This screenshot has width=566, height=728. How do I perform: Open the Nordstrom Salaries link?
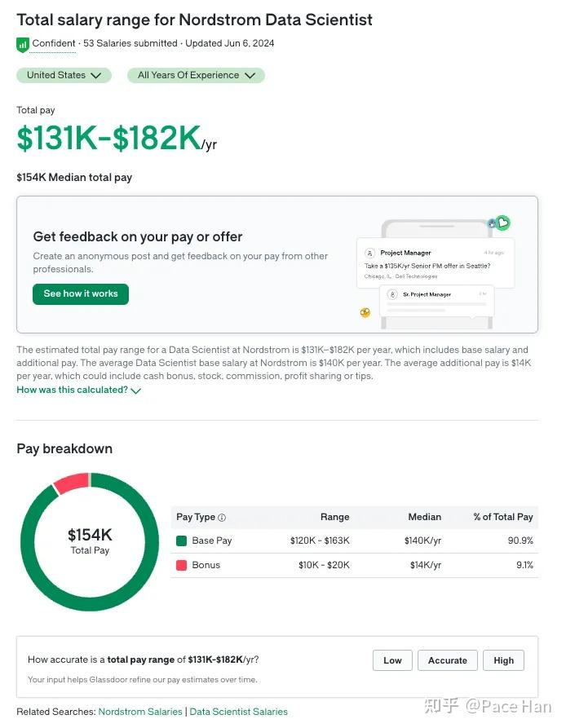[x=140, y=712]
